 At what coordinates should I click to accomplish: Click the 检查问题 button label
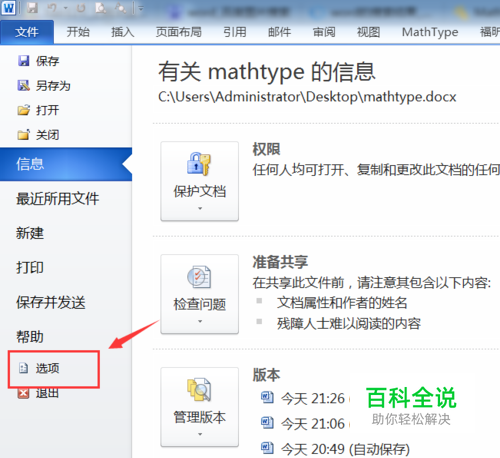200,304
